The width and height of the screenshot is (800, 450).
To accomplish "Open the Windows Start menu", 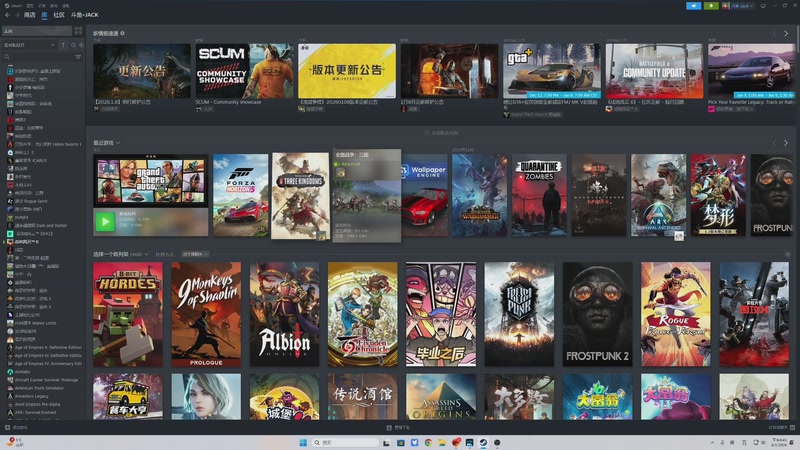I will pos(303,442).
